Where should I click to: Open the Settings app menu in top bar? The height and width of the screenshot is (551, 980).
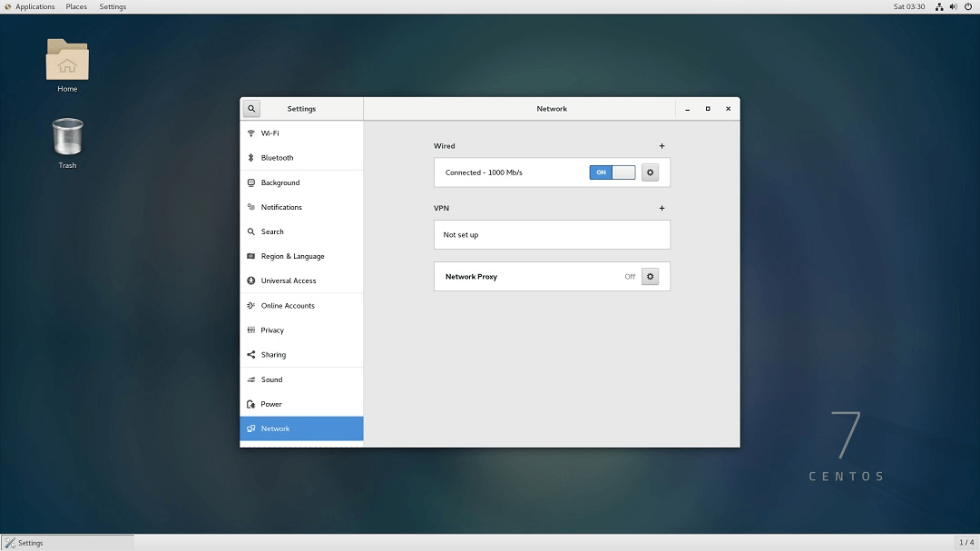[113, 6]
